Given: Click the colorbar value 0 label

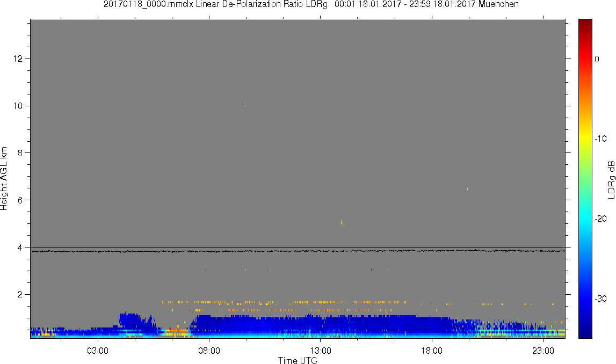Looking at the screenshot, I should (x=597, y=59).
